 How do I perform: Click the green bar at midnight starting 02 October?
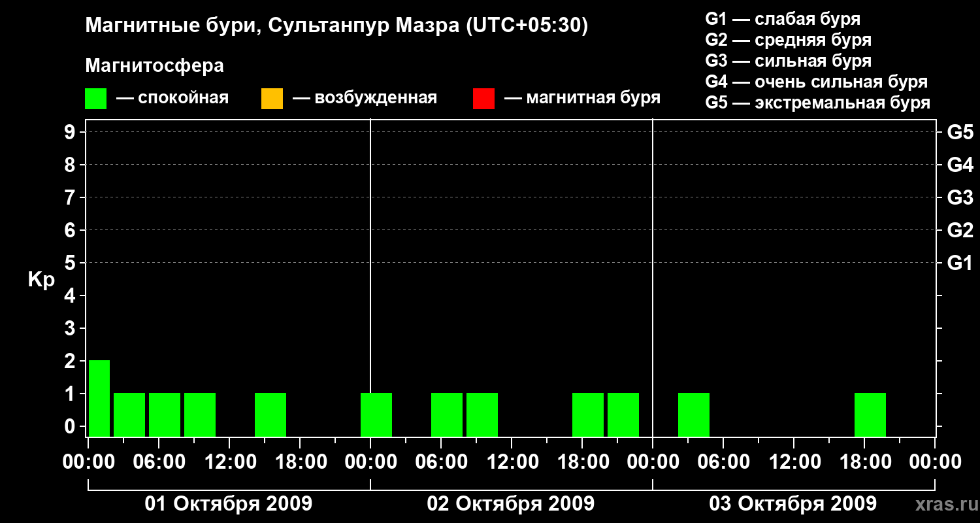pyautogui.click(x=376, y=414)
